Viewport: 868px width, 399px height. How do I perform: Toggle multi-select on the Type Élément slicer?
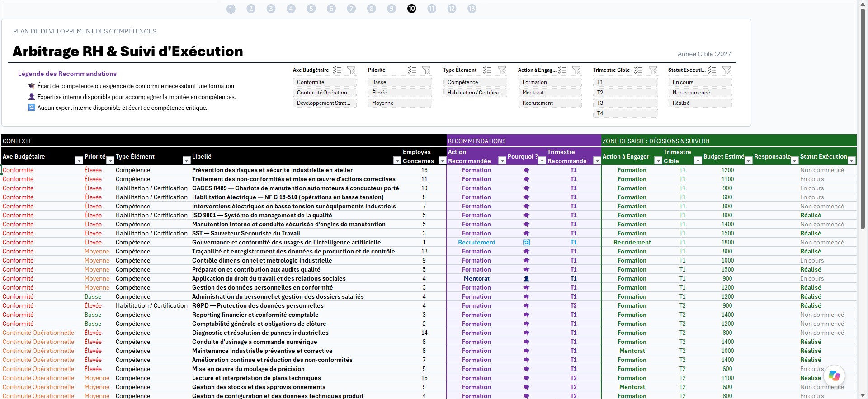487,70
